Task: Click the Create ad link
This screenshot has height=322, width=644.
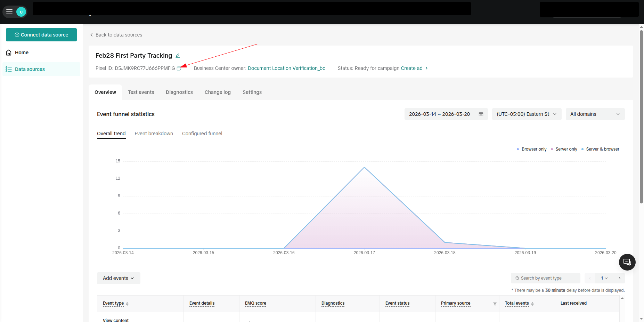Action: coord(411,68)
